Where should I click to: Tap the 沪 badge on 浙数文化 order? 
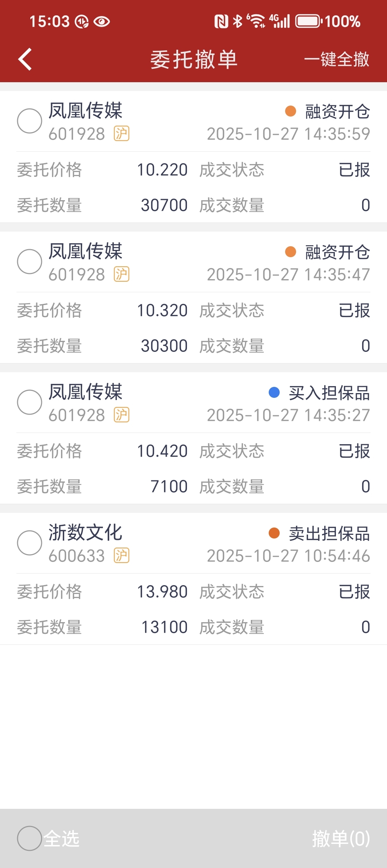pos(122,555)
